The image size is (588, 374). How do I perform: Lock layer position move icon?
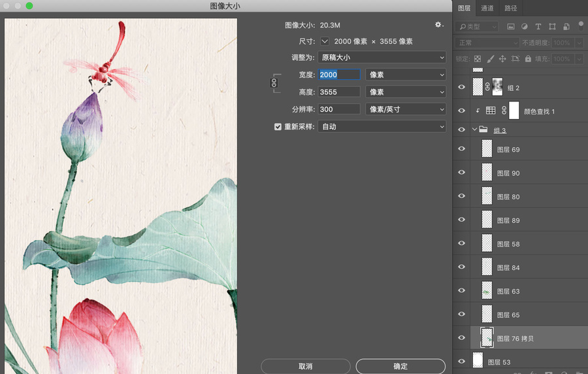(x=502, y=59)
